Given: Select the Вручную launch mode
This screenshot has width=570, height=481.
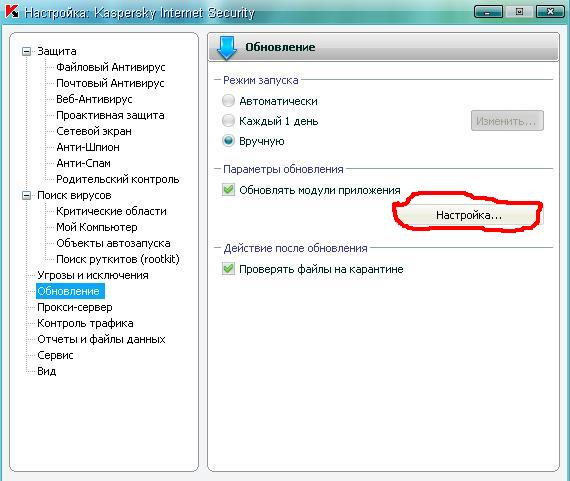Looking at the screenshot, I should (x=228, y=141).
